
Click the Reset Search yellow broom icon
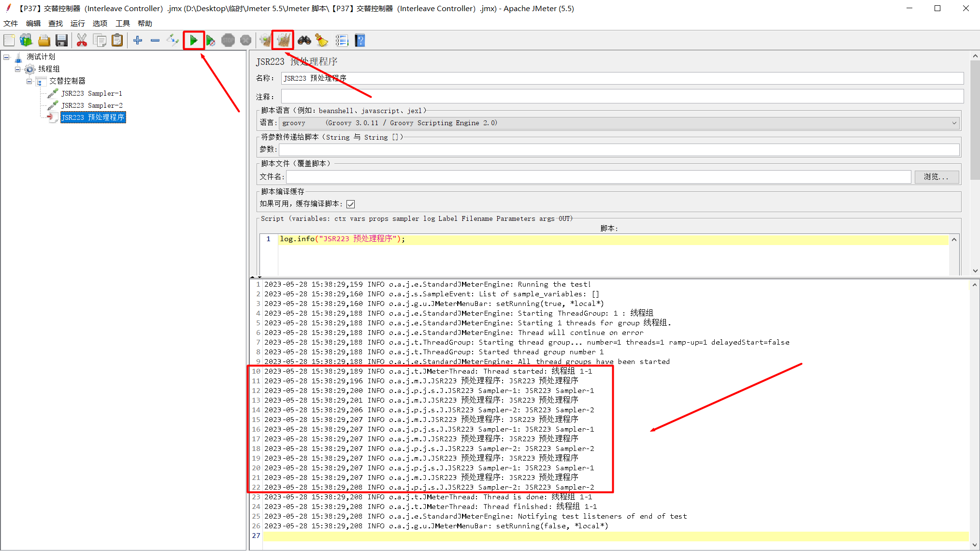(x=321, y=41)
